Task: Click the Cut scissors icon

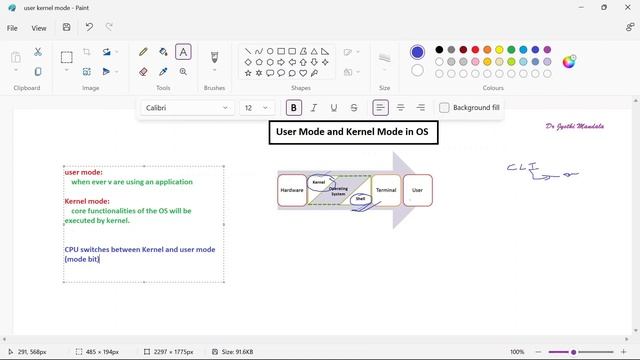Action: coord(38,52)
